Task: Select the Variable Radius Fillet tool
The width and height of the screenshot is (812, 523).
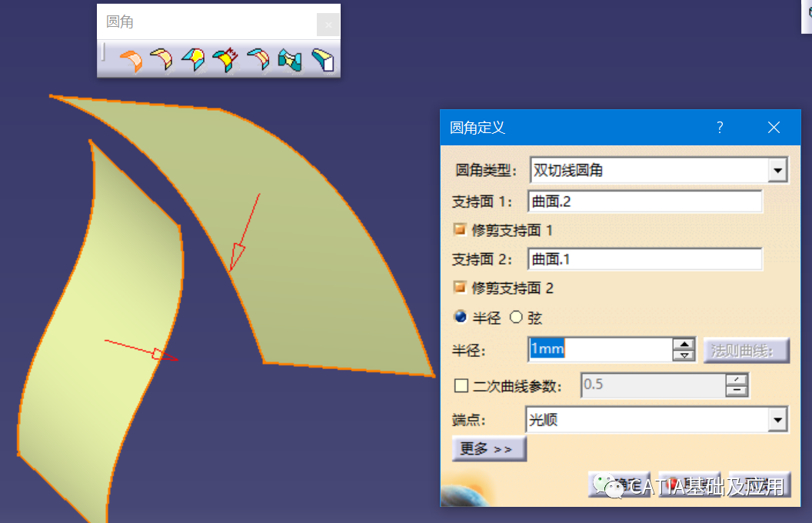Action: [x=194, y=59]
